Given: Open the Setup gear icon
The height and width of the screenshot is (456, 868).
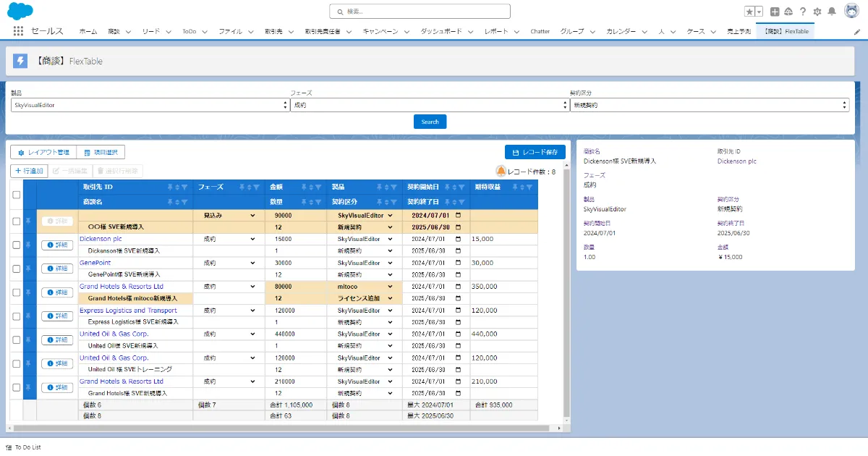Looking at the screenshot, I should [x=817, y=12].
